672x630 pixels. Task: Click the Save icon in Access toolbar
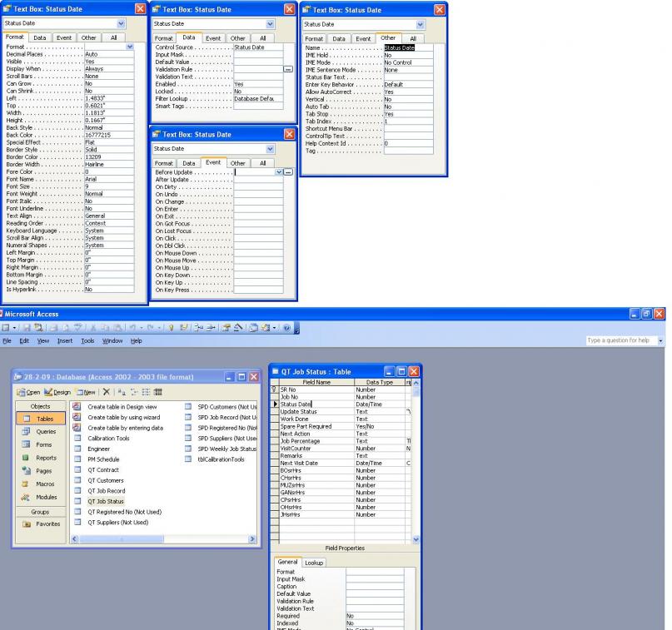coord(27,328)
